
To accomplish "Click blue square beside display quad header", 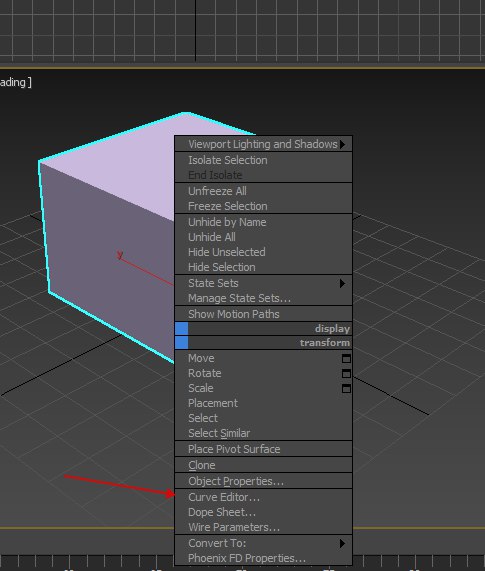I will tap(182, 328).
